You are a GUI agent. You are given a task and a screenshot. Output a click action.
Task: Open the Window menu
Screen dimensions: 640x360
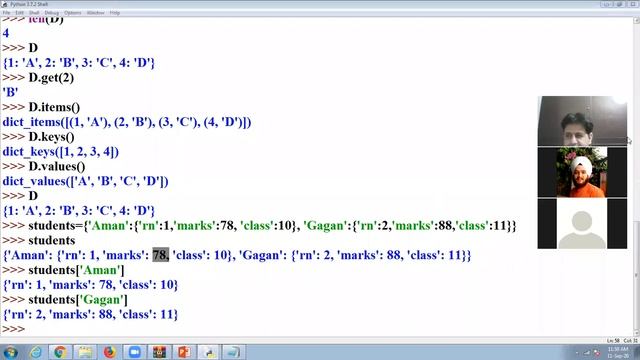tap(96, 13)
